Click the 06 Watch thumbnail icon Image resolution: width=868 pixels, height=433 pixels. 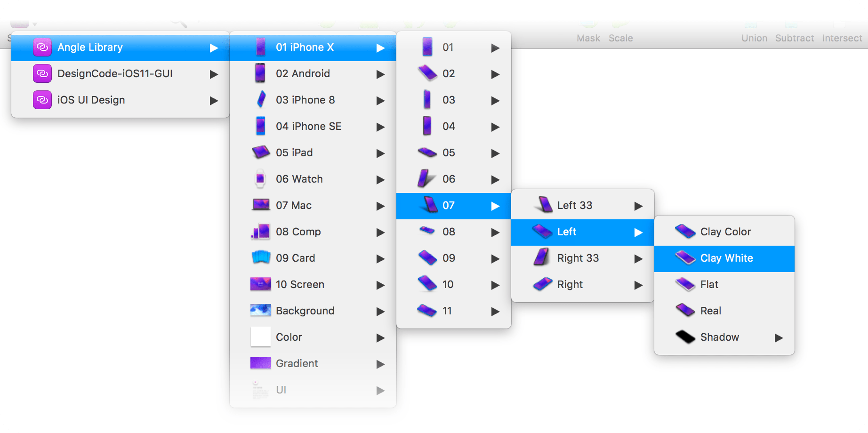pos(260,179)
